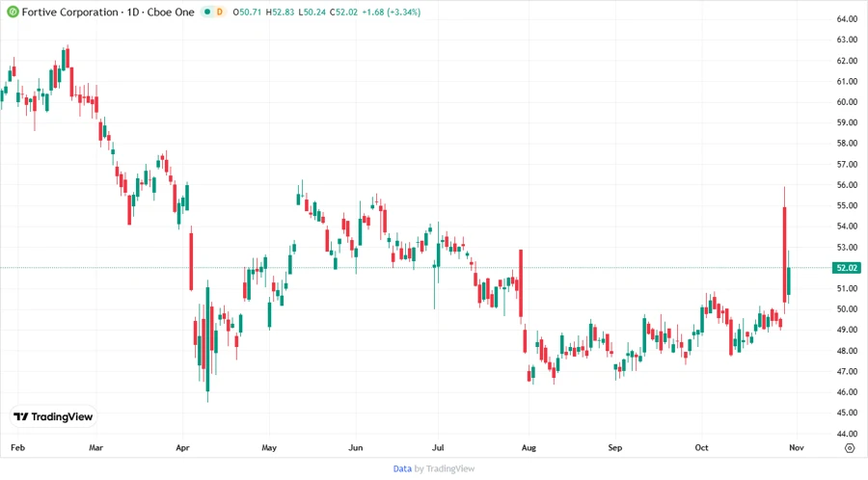Click the 64.00 price axis label
The height and width of the screenshot is (480, 868).
(847, 19)
